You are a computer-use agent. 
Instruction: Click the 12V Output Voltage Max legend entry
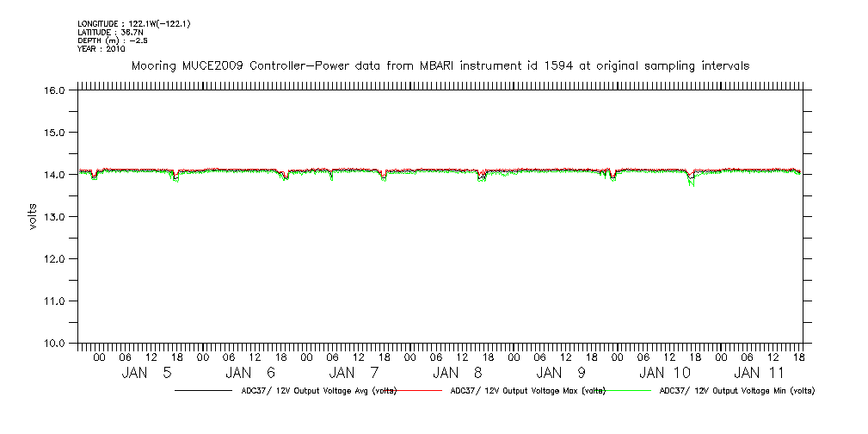(525, 391)
